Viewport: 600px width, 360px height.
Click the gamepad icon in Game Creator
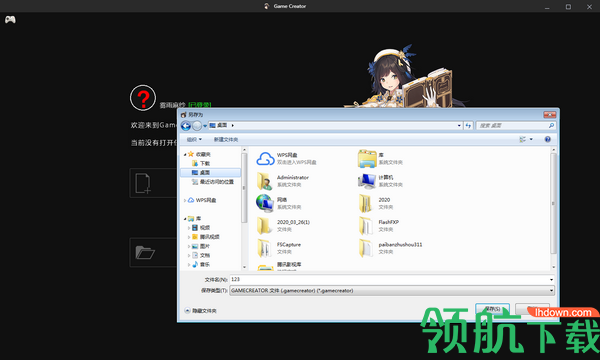(x=10, y=19)
